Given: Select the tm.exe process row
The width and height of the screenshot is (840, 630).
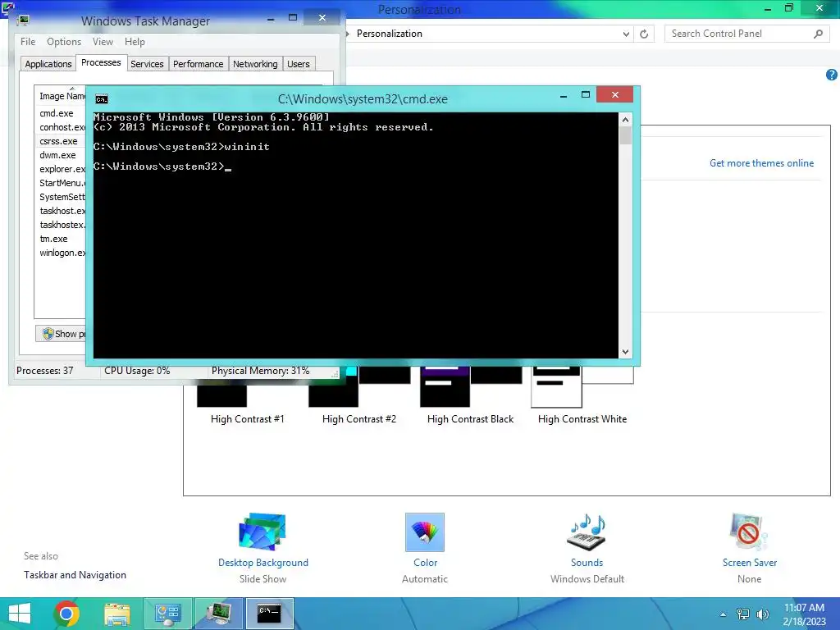Looking at the screenshot, I should [x=61, y=239].
